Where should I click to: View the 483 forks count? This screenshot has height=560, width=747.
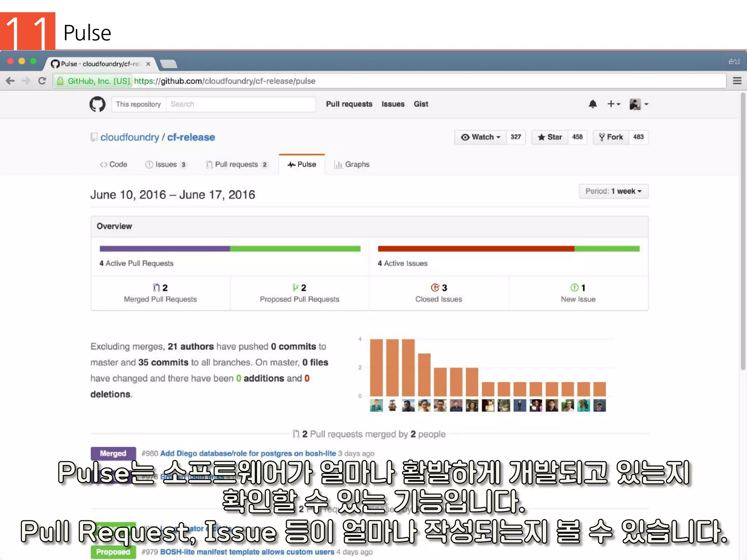638,137
